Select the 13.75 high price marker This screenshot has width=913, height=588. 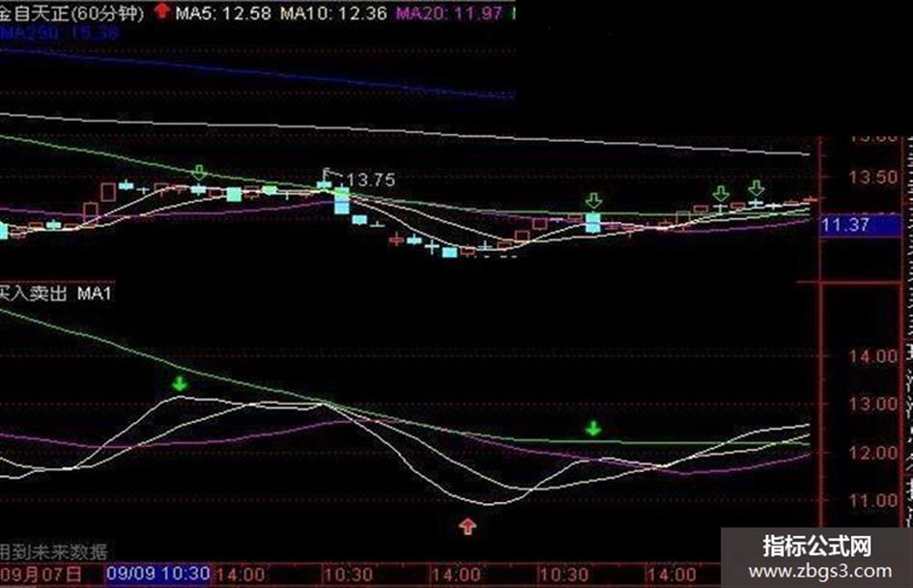pyautogui.click(x=370, y=180)
